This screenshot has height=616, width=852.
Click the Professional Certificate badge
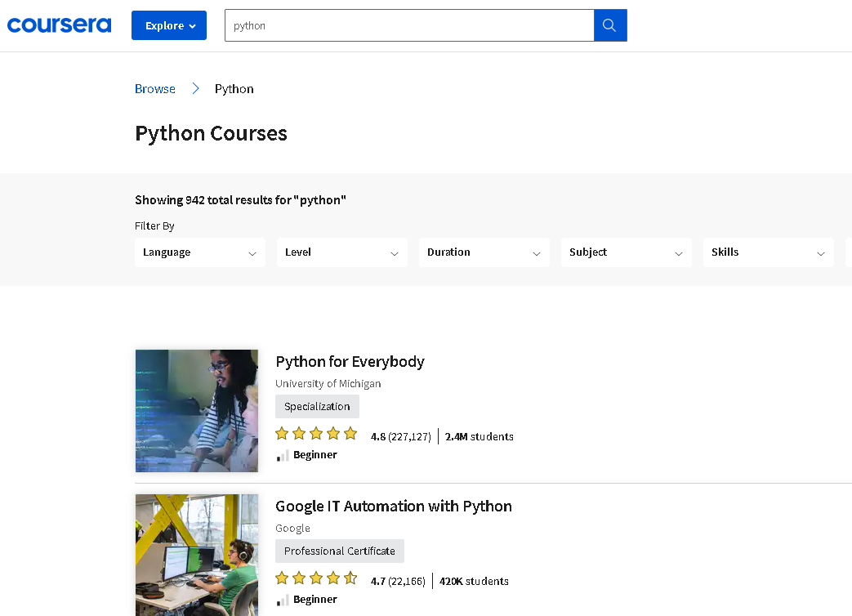click(x=339, y=551)
